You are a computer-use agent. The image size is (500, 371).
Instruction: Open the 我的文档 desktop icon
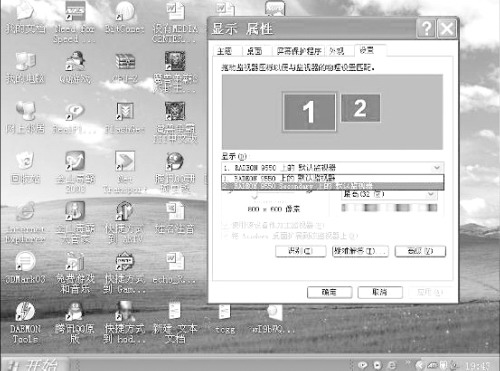pos(25,17)
